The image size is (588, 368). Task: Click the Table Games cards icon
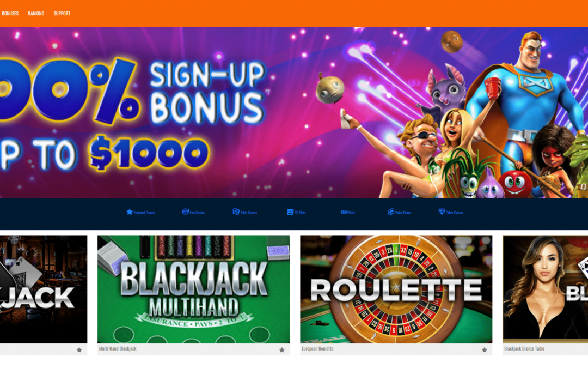pos(236,212)
